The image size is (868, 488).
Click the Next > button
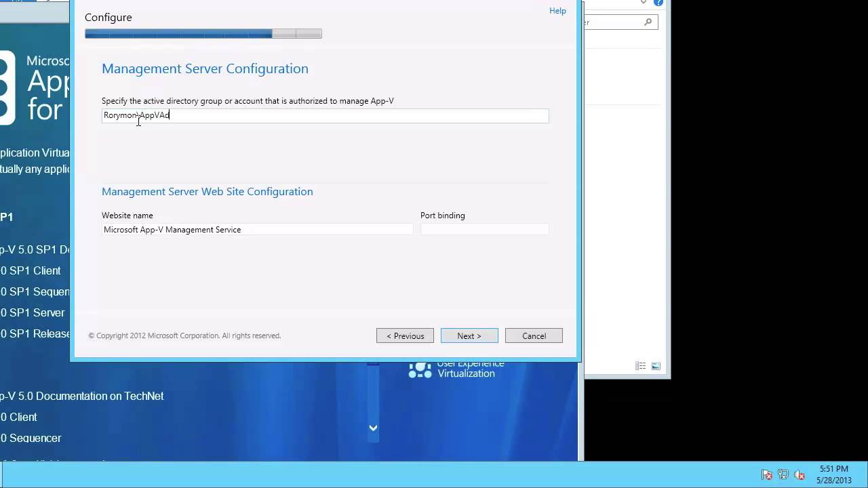pyautogui.click(x=469, y=335)
